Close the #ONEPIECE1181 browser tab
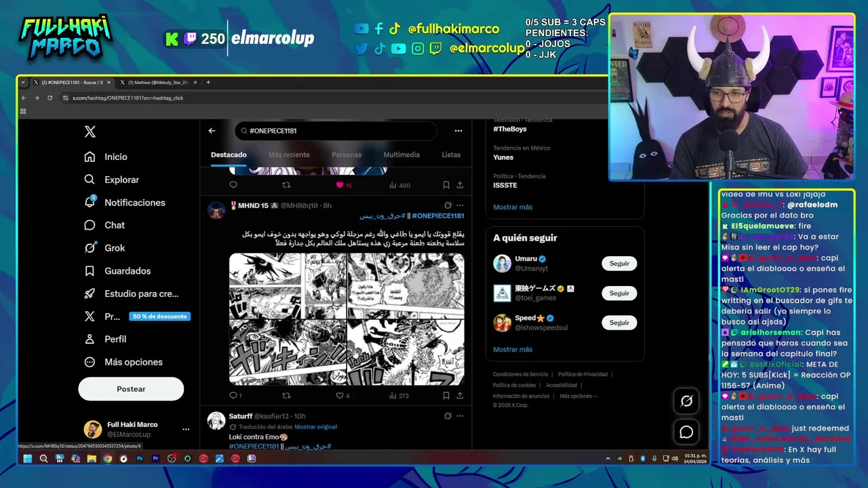Image resolution: width=868 pixels, height=488 pixels. click(x=109, y=83)
